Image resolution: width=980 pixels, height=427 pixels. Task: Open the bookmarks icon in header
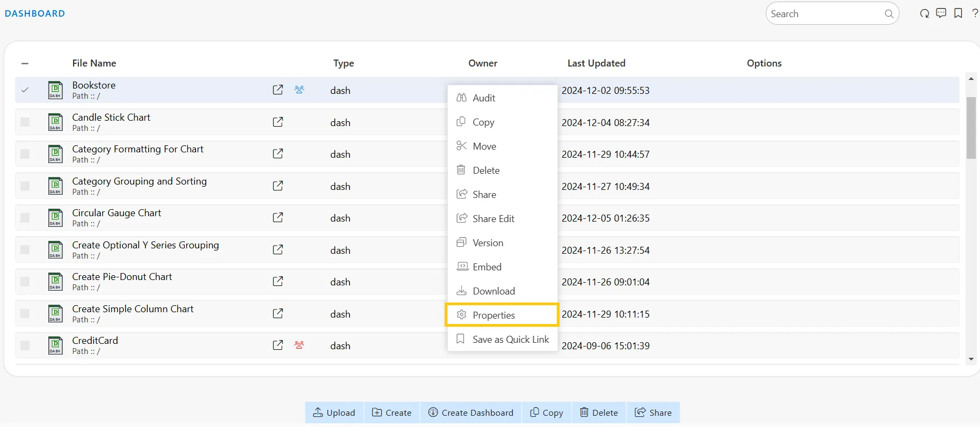pos(958,13)
